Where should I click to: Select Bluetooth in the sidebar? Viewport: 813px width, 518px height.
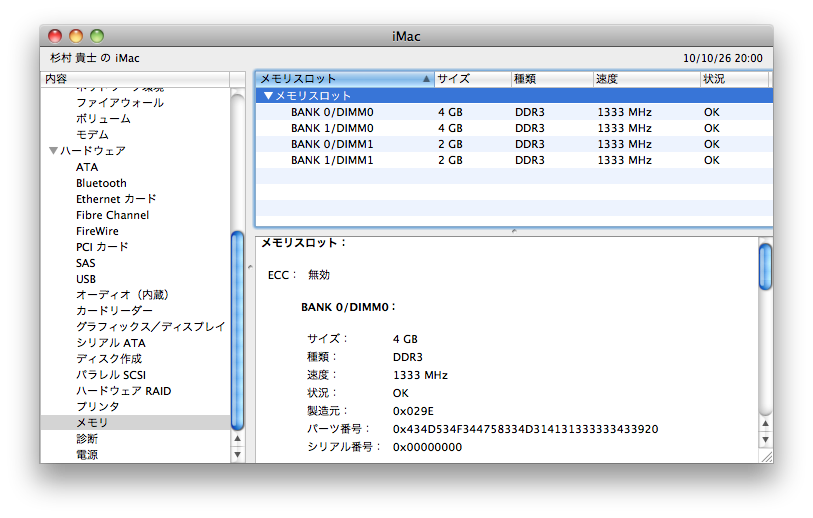pyautogui.click(x=101, y=183)
